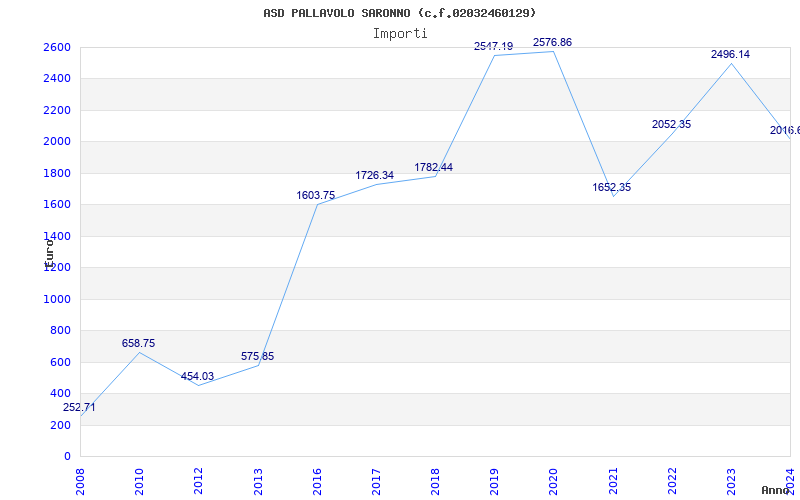This screenshot has width=800, height=500.
Task: Click the x-axis year 2020
Action: [554, 481]
